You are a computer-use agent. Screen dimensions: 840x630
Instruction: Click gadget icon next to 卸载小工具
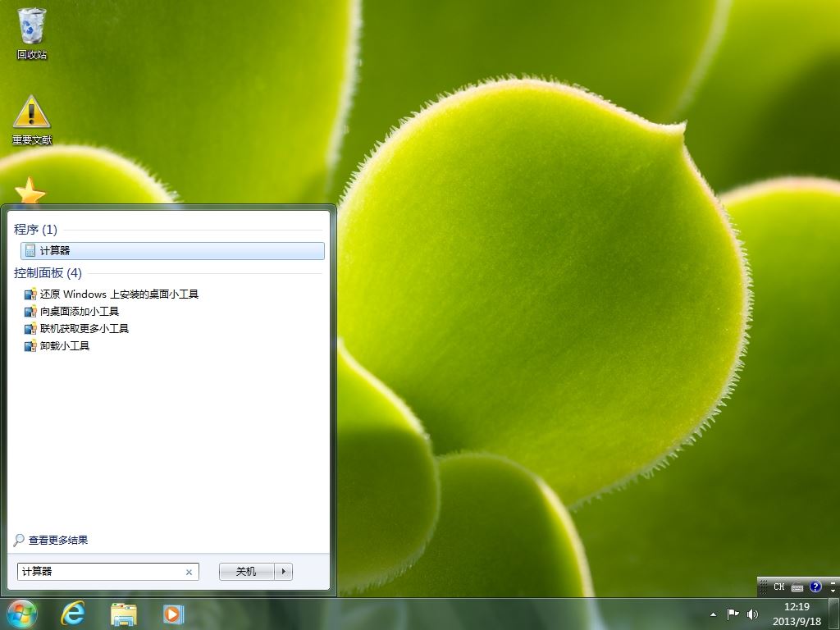point(30,345)
